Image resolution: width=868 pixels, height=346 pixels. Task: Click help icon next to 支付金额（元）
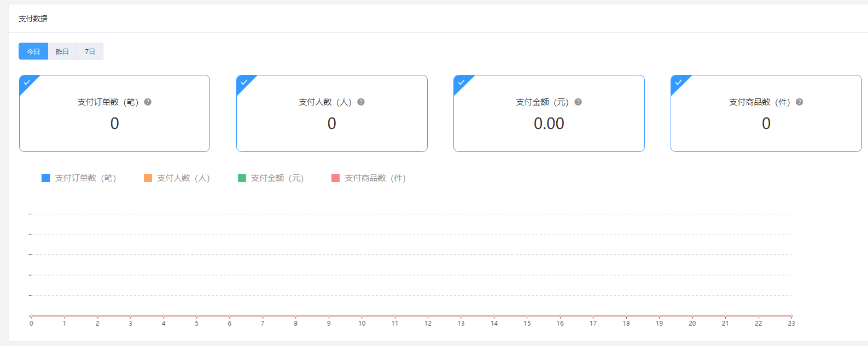coord(578,102)
